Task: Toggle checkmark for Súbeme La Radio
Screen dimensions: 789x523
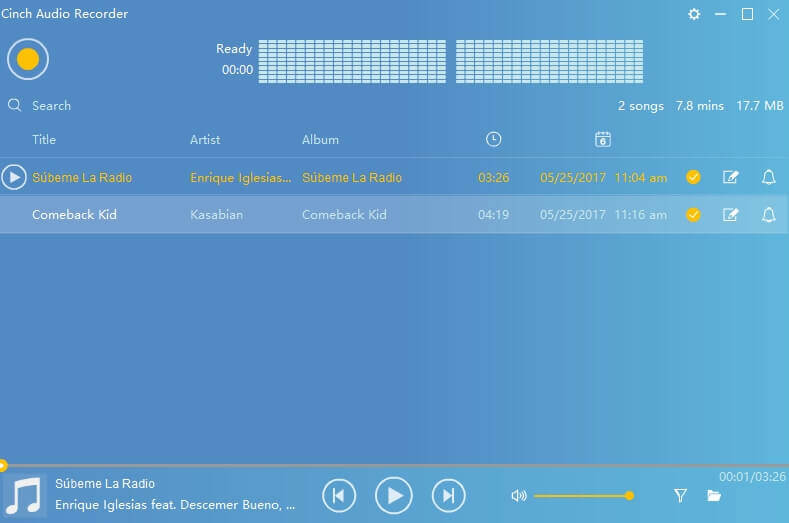Action: click(x=693, y=177)
